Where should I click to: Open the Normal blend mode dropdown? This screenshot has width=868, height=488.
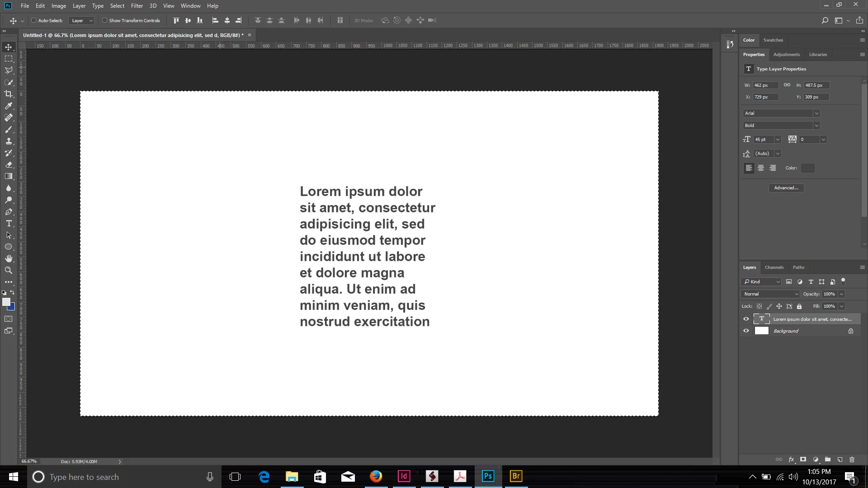(x=770, y=294)
